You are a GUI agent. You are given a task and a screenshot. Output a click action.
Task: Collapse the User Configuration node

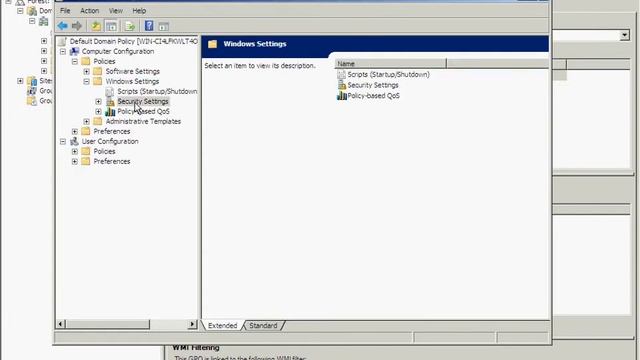[x=63, y=142]
